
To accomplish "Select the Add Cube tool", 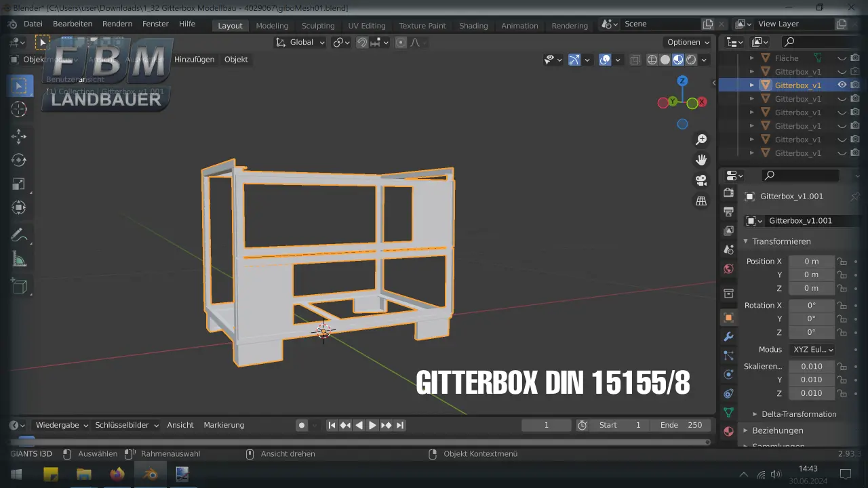I will [x=19, y=287].
